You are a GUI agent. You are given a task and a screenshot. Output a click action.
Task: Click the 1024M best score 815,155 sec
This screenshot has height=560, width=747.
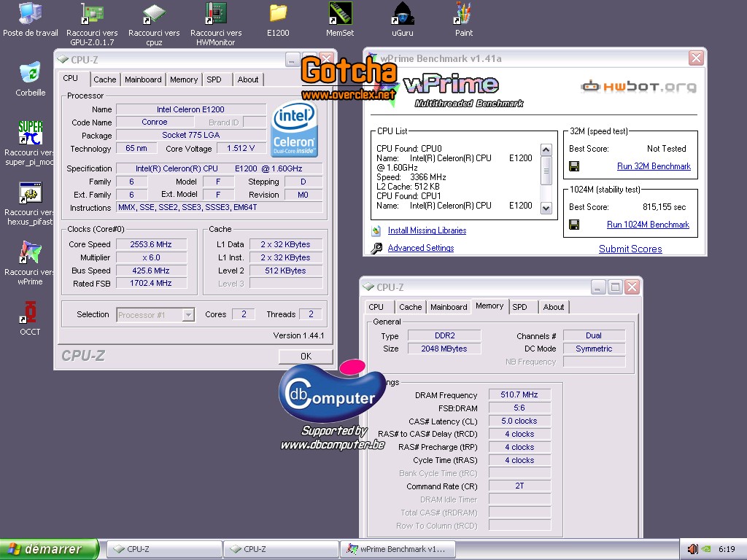[x=664, y=207]
